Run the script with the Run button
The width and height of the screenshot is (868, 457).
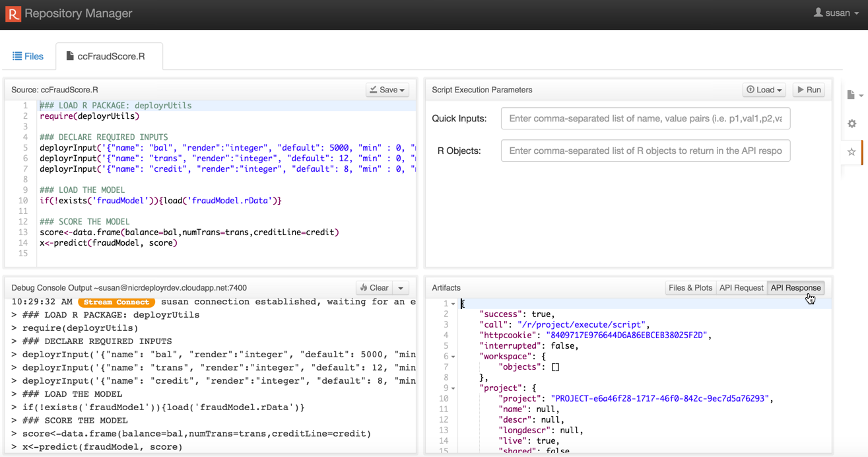809,90
